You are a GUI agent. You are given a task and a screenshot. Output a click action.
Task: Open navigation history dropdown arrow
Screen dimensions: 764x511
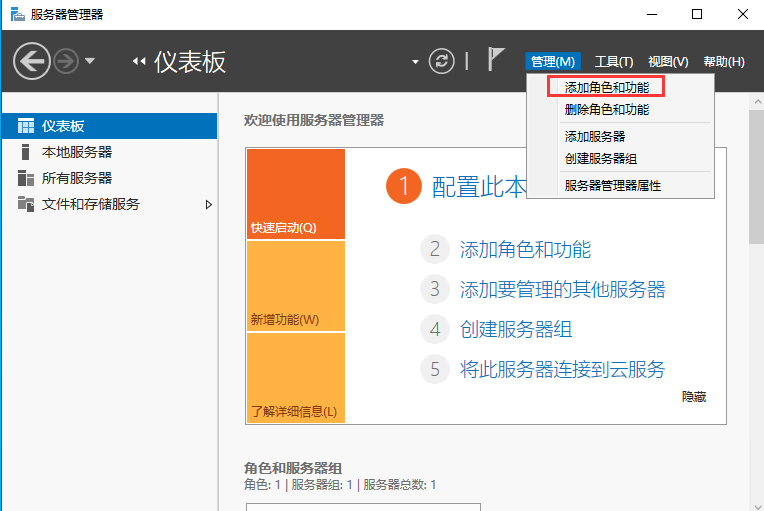pyautogui.click(x=90, y=61)
